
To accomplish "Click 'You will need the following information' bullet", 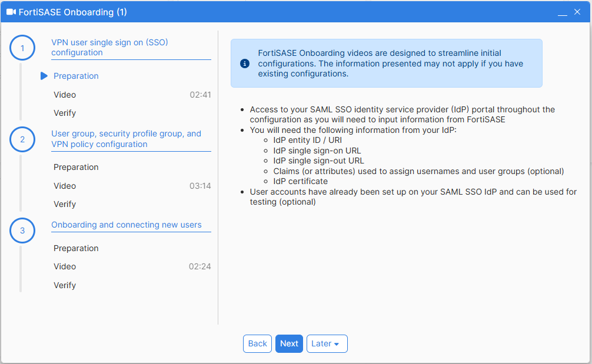I will (353, 130).
